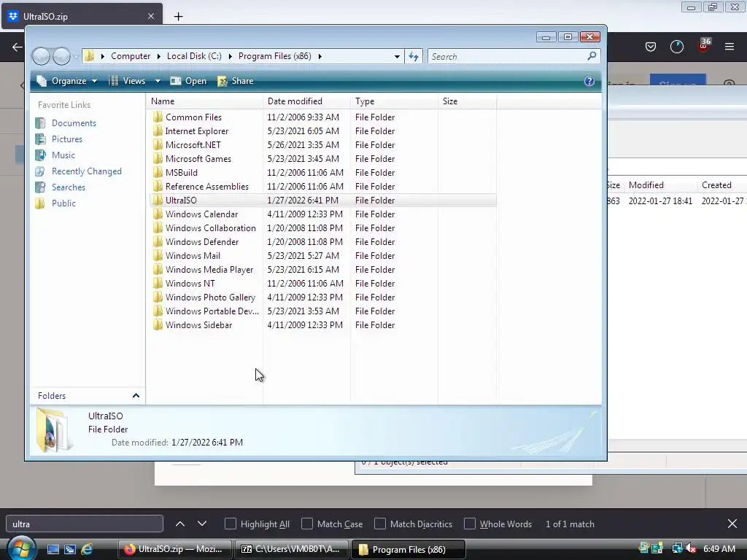Toggle the Whole Words checkbox
The height and width of the screenshot is (560, 747).
[x=470, y=524]
